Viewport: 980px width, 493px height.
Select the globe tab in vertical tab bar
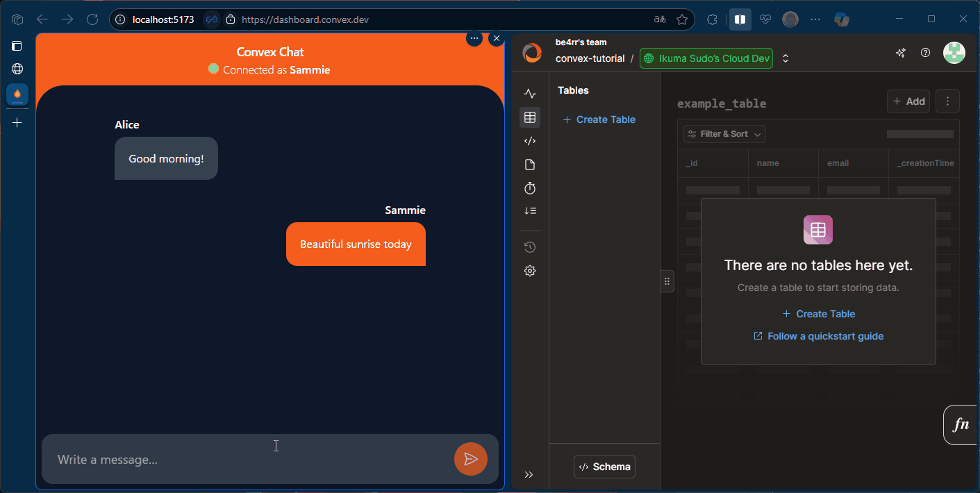point(17,69)
